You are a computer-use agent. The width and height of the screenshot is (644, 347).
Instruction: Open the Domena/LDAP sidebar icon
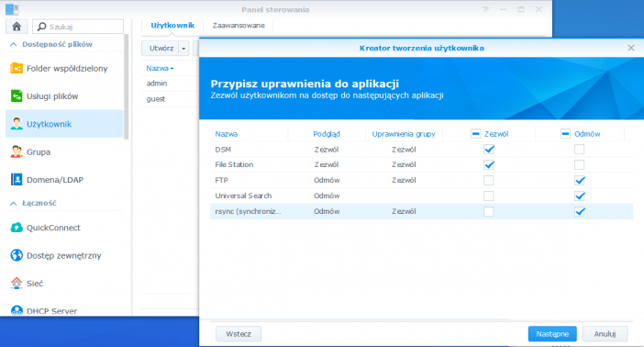coord(17,180)
